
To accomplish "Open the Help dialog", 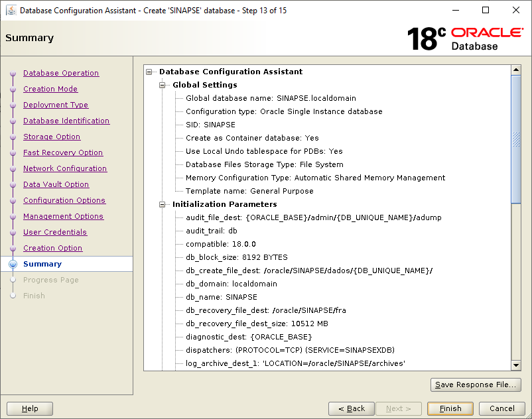I will 30,408.
